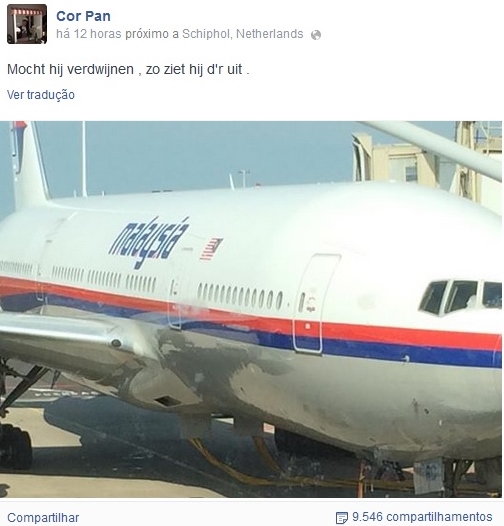This screenshot has width=504, height=526.
Task: Click the landing gear wheel in the photo
Action: (15, 446)
